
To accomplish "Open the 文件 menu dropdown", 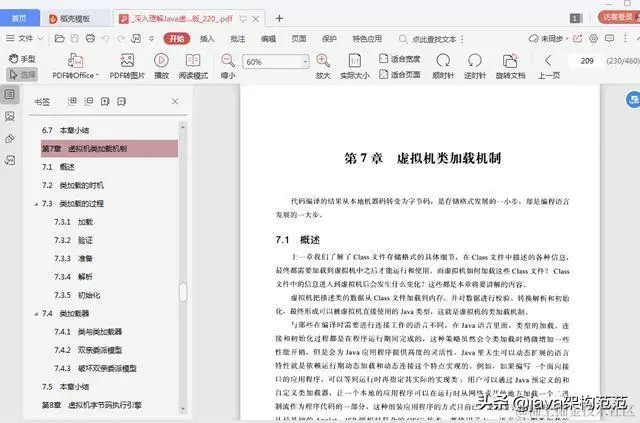I will (x=24, y=38).
